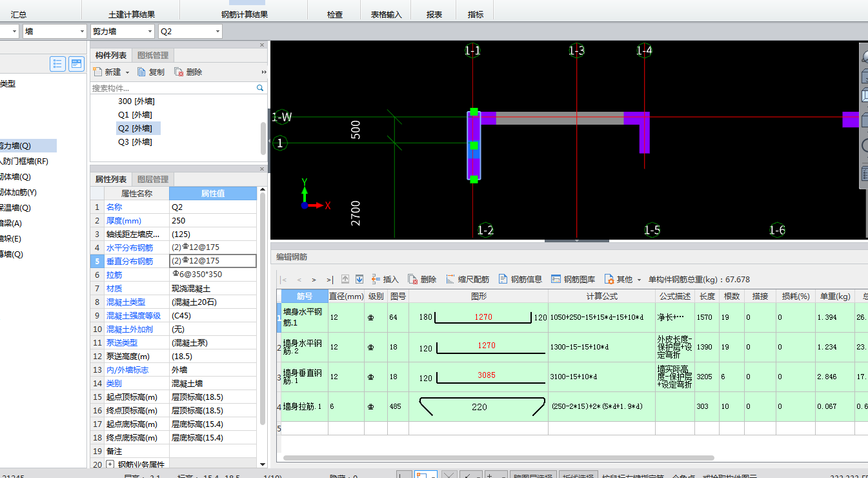Click the card view icon in left panel
The image size is (868, 478).
pyautogui.click(x=77, y=64)
